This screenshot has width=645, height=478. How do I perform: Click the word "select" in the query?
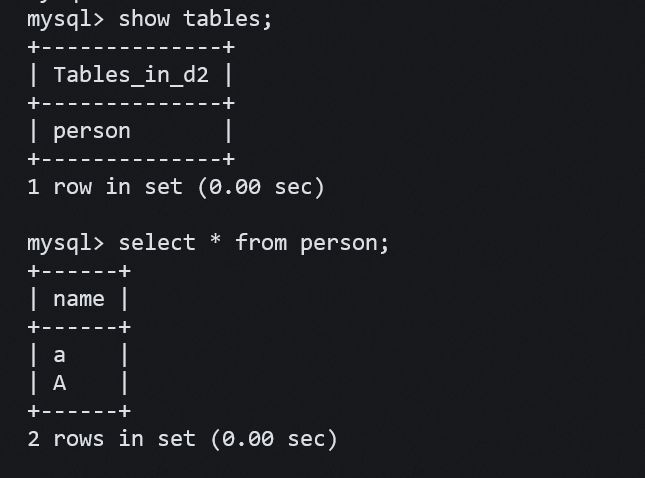(x=157, y=243)
